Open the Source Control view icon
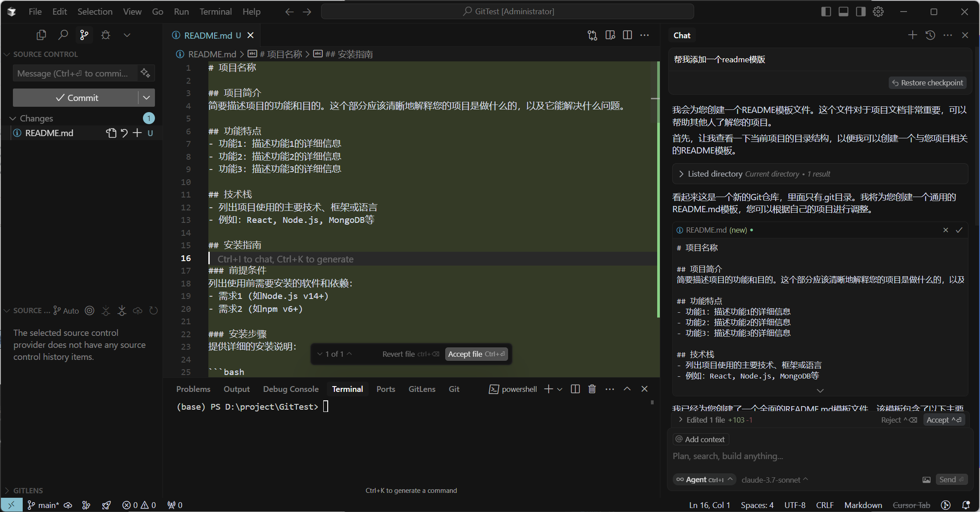 click(84, 35)
